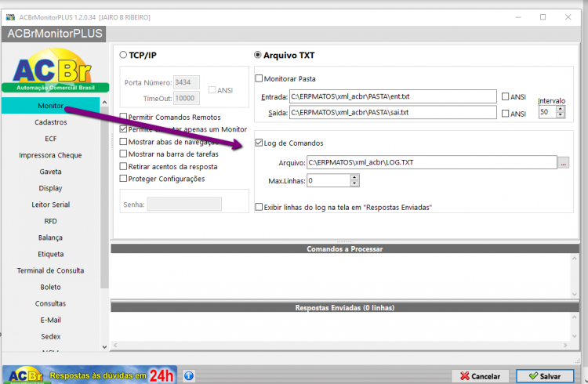Click the Comandos a Processar header
This screenshot has height=384, width=588.
(345, 248)
